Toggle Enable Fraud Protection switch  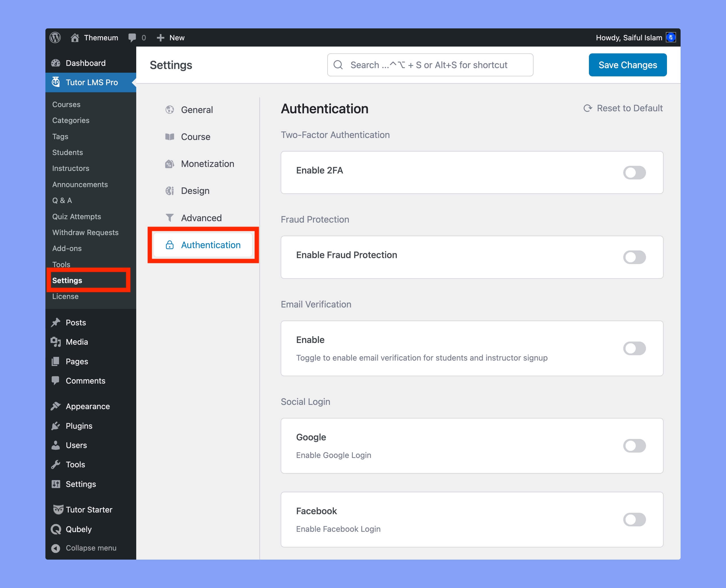(634, 258)
